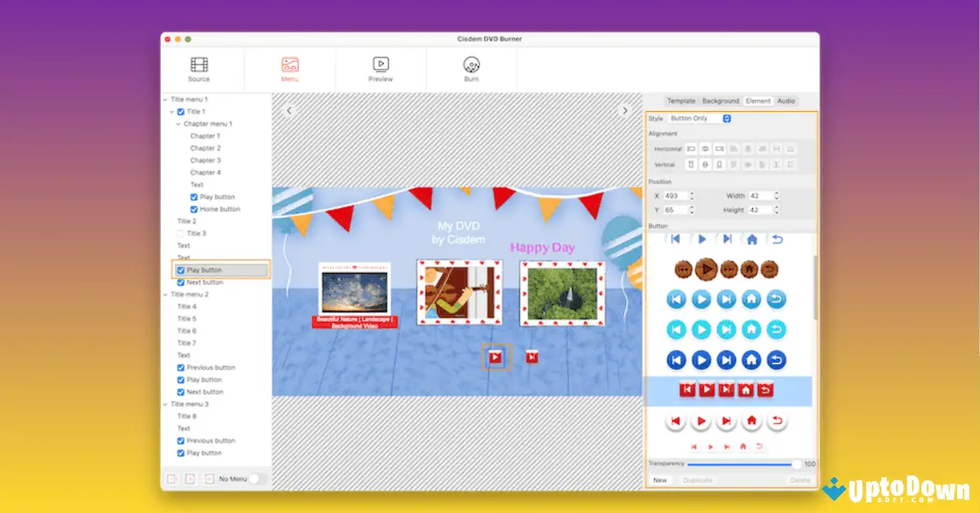Go to previous menu page arrow

(288, 110)
